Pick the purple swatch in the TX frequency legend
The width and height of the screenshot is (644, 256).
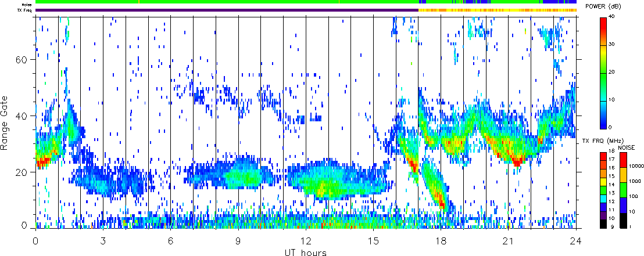(603, 216)
